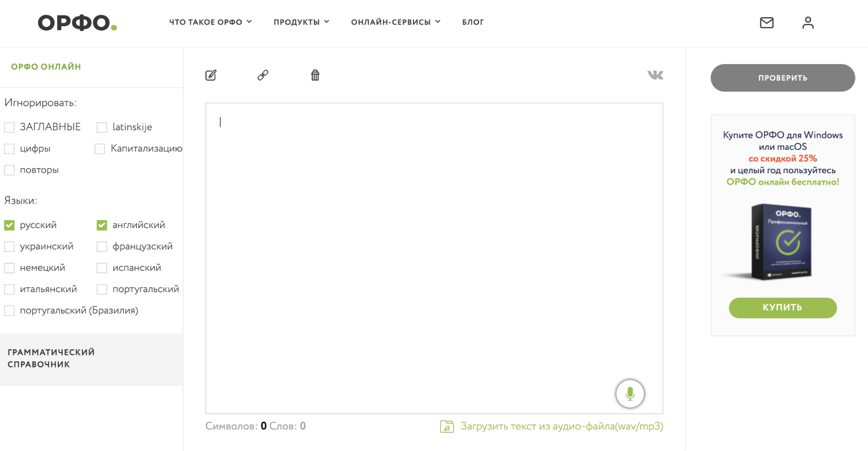The image size is (868, 451).
Task: Open the ОНЛАЙН-СЕРВИСЫ dropdown
Action: pyautogui.click(x=396, y=22)
